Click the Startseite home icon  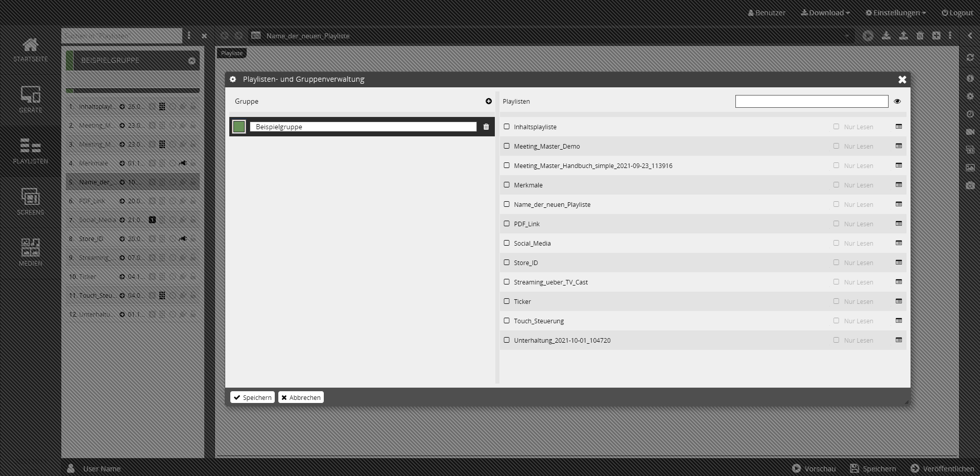coord(31,50)
